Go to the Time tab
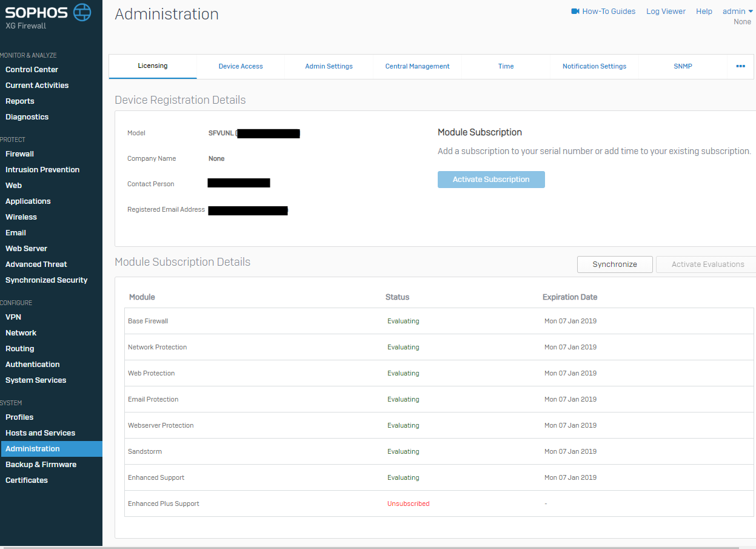 tap(506, 66)
